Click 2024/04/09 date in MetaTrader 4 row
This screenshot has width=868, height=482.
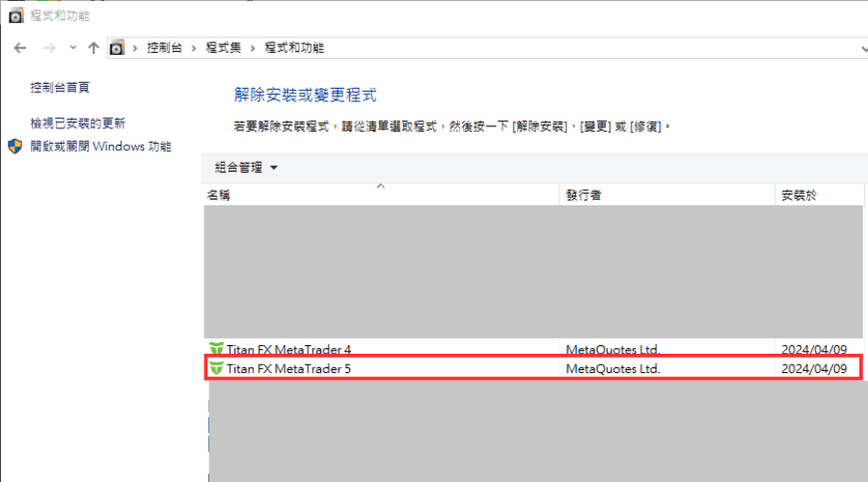pyautogui.click(x=814, y=350)
